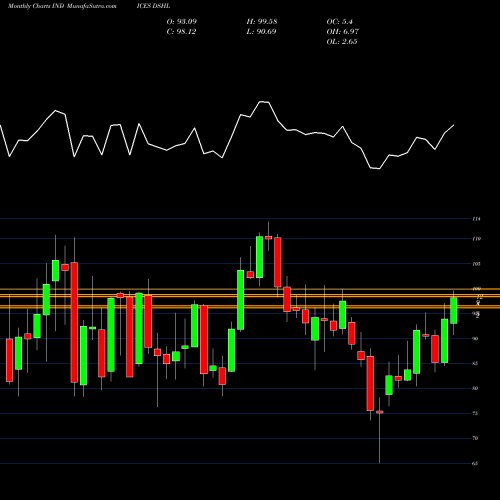Click the 'OC: 5.4' reading

339,22
